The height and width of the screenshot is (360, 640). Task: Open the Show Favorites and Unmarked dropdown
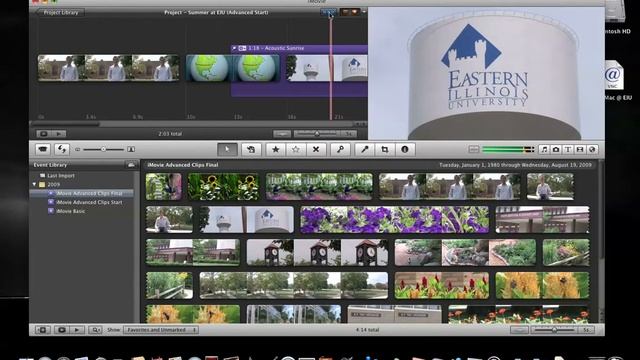(x=161, y=330)
